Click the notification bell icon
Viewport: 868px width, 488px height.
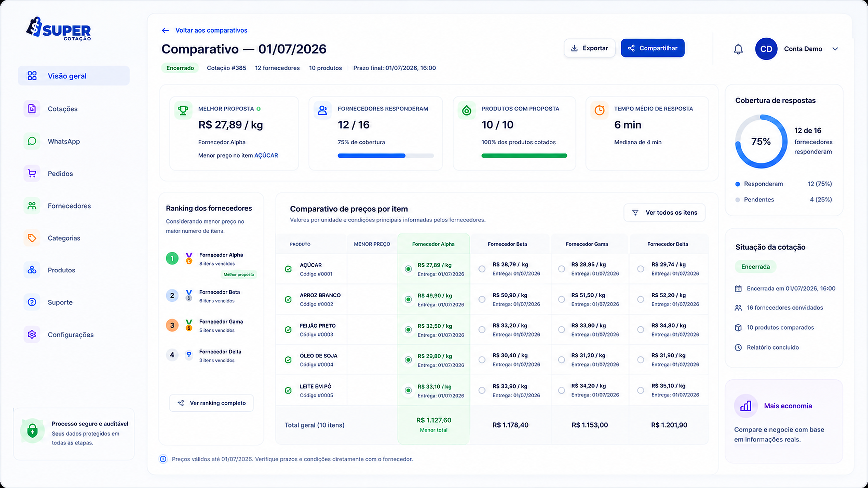coord(738,49)
